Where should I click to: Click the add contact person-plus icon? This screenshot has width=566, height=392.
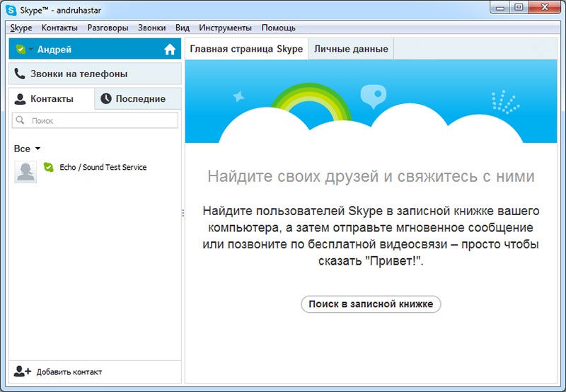tap(22, 371)
